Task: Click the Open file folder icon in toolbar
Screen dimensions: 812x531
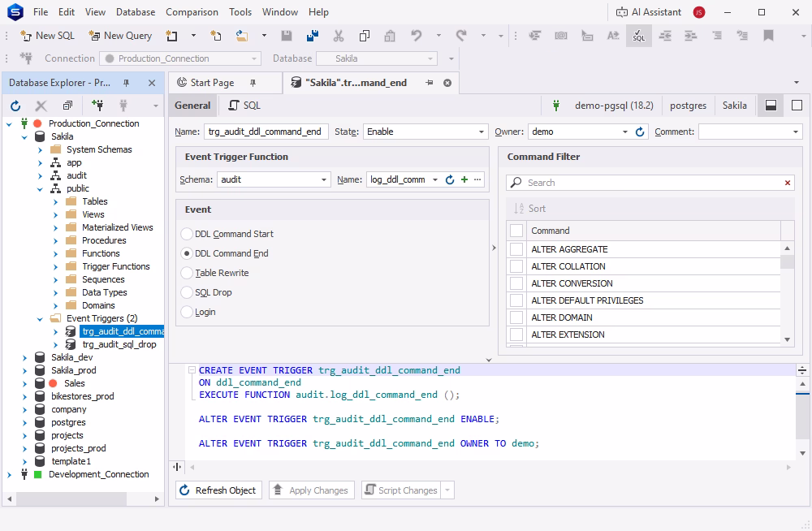Action: click(x=242, y=36)
